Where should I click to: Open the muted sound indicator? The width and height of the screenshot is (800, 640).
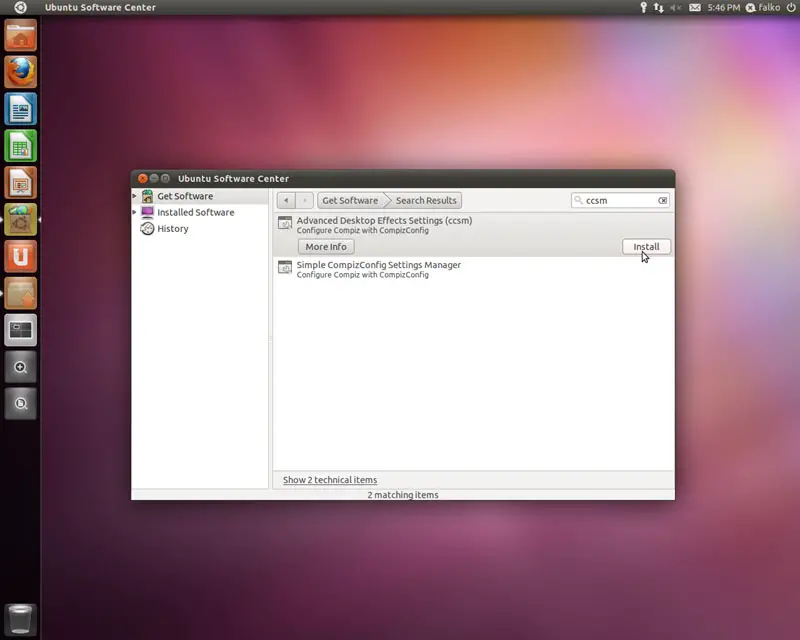(x=676, y=7)
